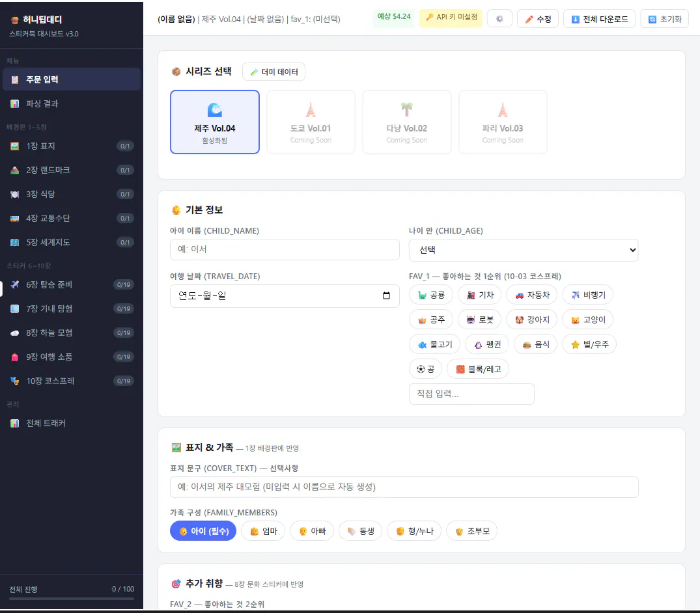Click the 전체 진행 progress bar

[72, 599]
